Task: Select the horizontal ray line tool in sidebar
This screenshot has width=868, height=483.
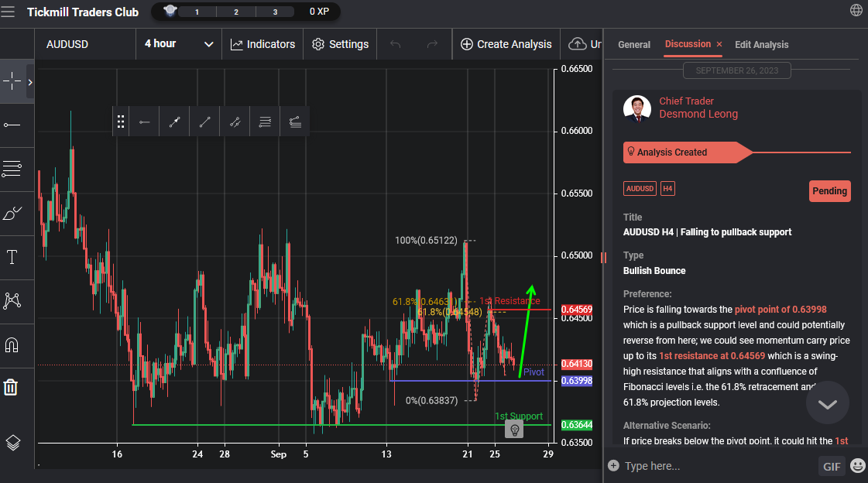Action: click(x=12, y=125)
